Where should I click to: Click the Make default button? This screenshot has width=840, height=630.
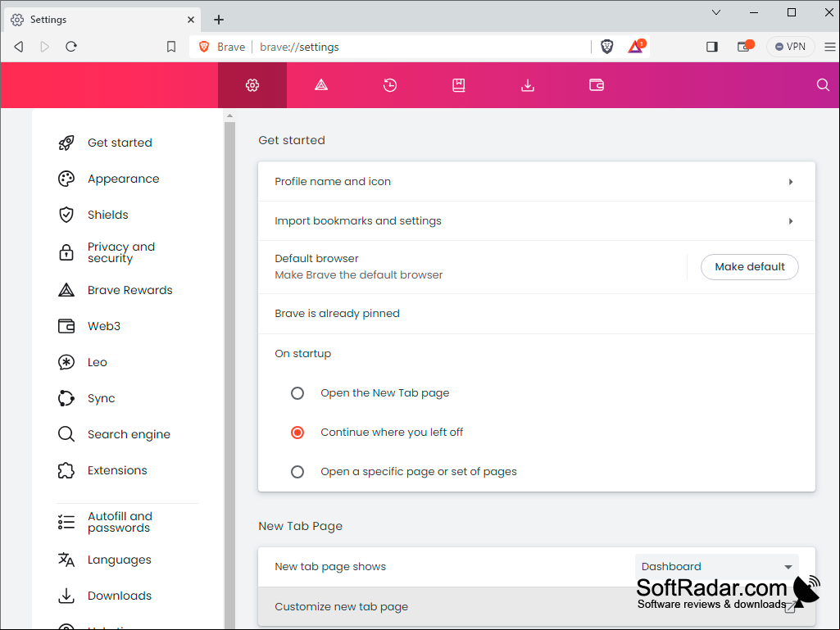pyautogui.click(x=750, y=267)
